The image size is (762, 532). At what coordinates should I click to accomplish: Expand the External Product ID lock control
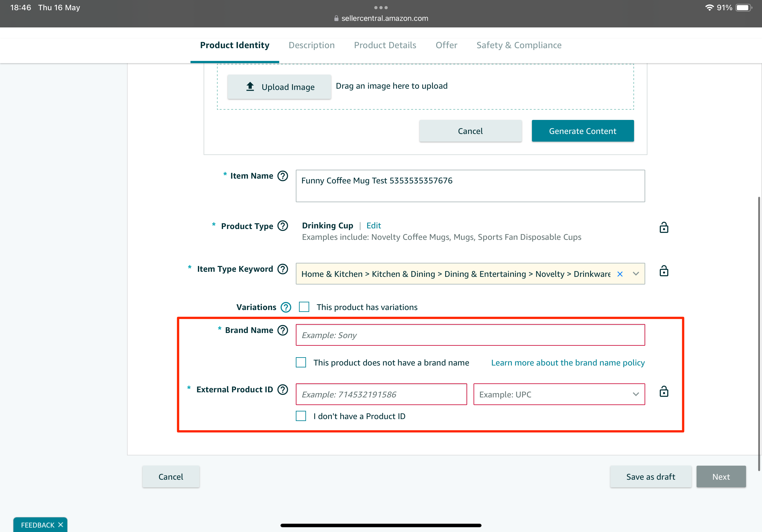point(664,392)
